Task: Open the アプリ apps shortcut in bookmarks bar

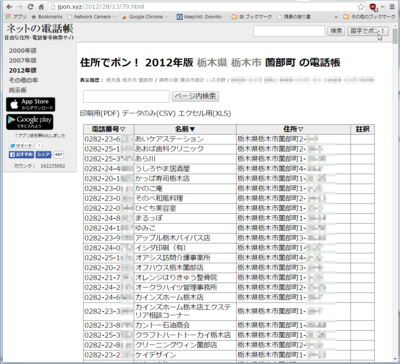Action: click(x=16, y=17)
